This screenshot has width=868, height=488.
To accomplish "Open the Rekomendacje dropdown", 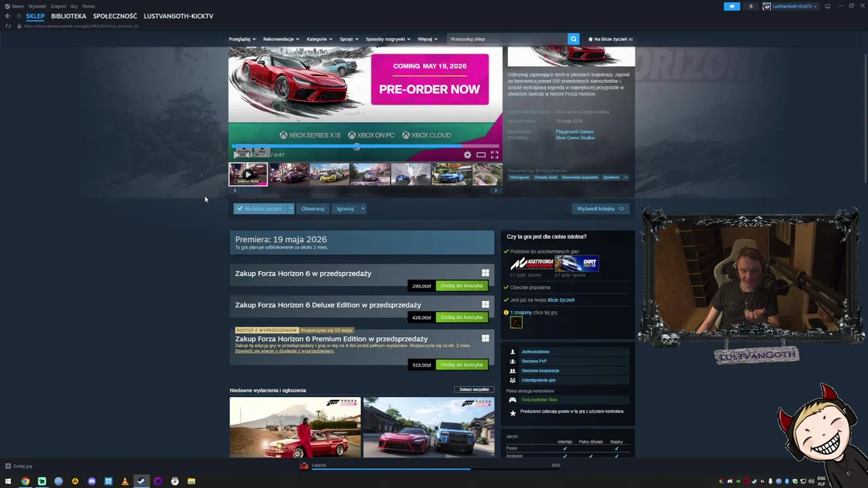I will coord(281,39).
